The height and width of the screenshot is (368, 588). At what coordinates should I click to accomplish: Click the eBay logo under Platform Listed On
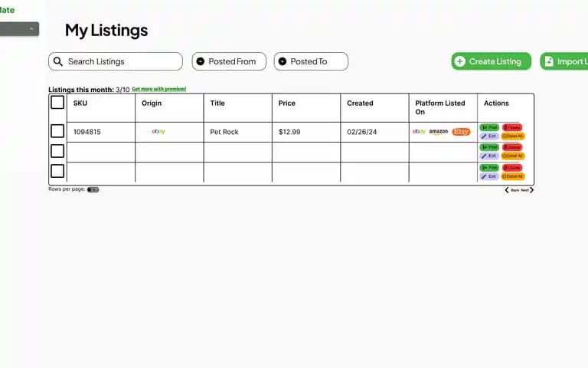(x=419, y=132)
